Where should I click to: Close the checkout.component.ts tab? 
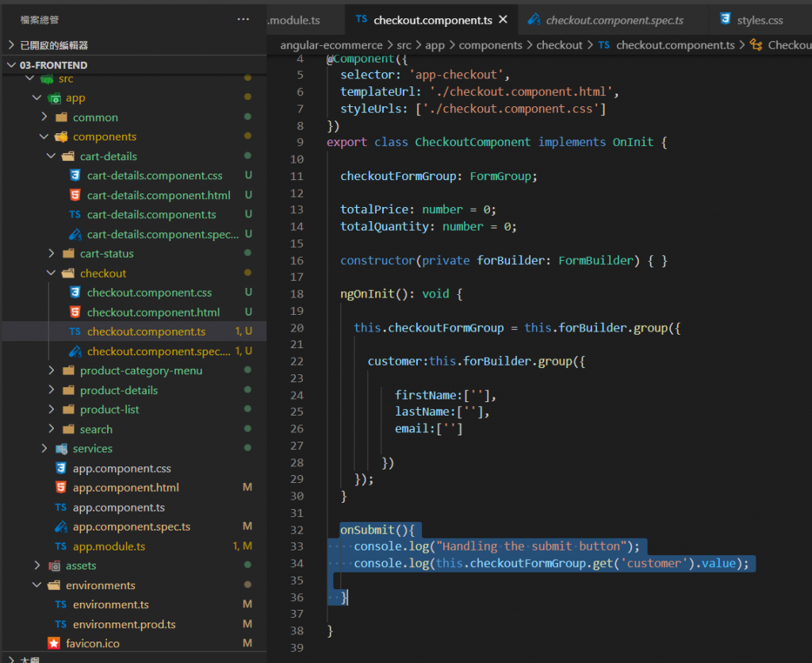click(503, 20)
